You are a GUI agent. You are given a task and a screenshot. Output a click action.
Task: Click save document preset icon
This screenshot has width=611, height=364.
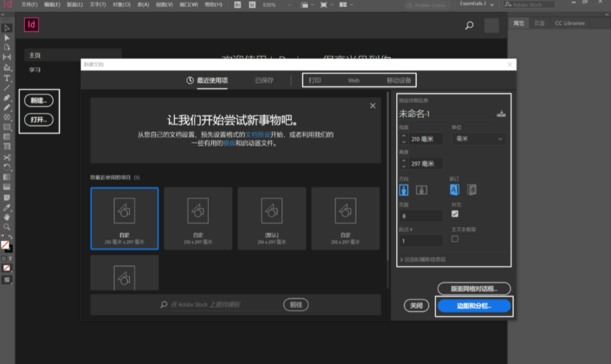pyautogui.click(x=501, y=114)
